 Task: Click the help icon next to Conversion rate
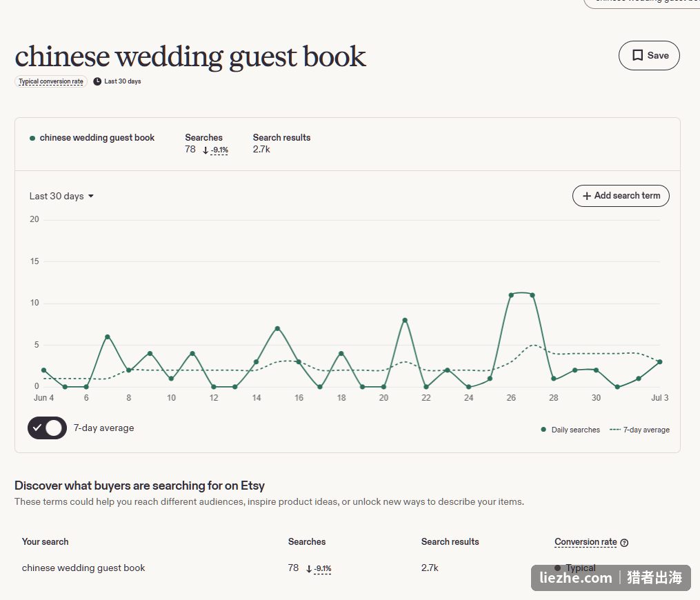pyautogui.click(x=624, y=543)
